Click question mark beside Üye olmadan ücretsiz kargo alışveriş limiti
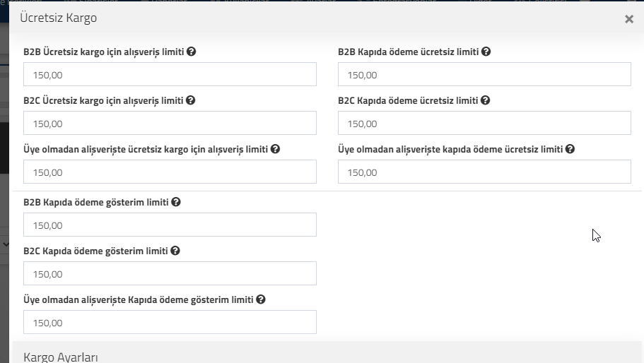Image resolution: width=644 pixels, height=363 pixels. point(275,149)
